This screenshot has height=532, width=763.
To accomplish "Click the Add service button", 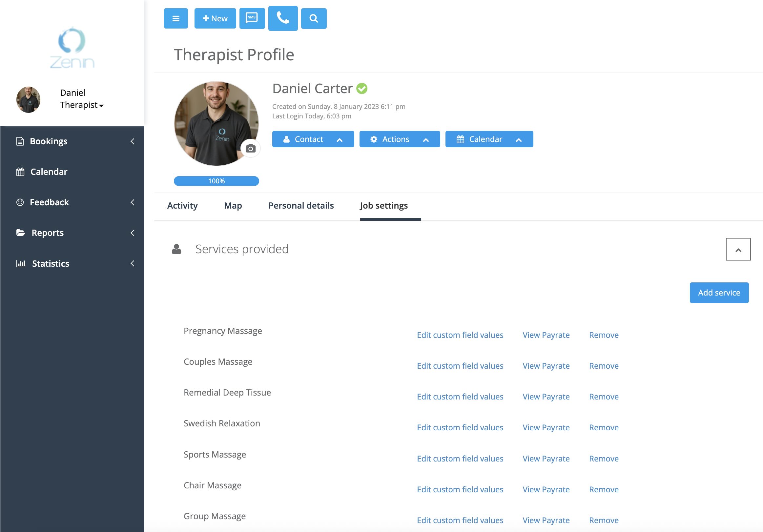I will (x=719, y=293).
